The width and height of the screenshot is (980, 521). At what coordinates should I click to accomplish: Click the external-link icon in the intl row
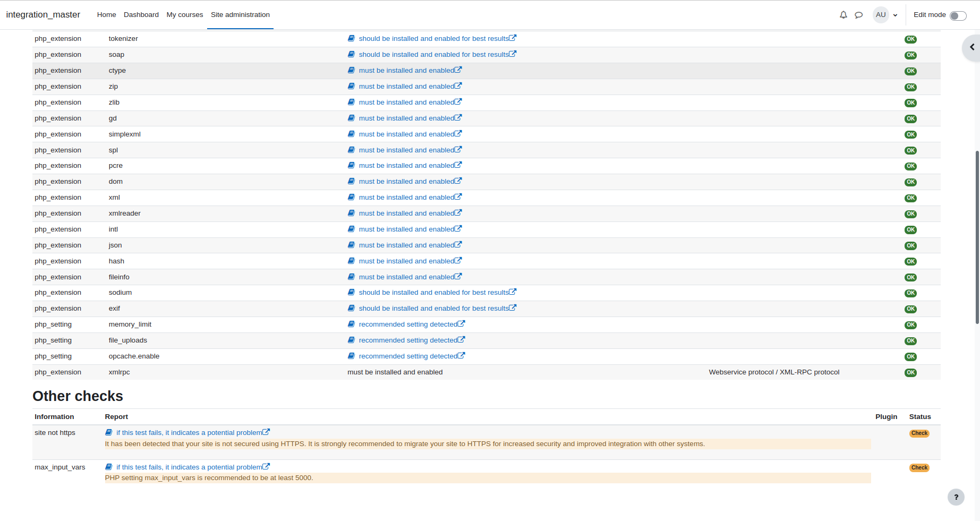[x=458, y=228]
